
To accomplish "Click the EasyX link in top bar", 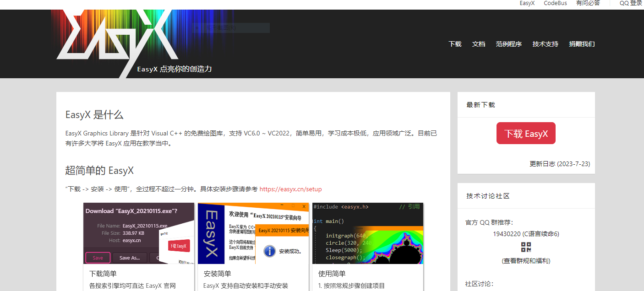I will 527,3.
